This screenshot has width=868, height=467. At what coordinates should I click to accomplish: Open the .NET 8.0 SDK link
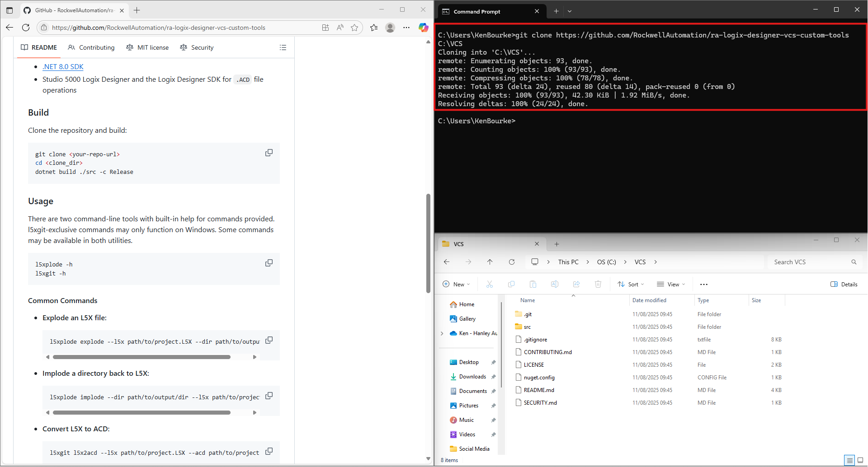point(63,66)
